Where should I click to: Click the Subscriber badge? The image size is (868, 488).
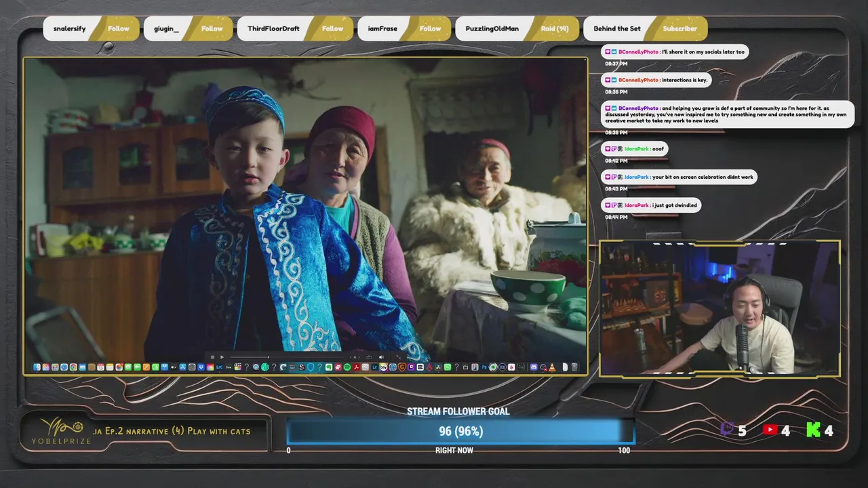679,28
